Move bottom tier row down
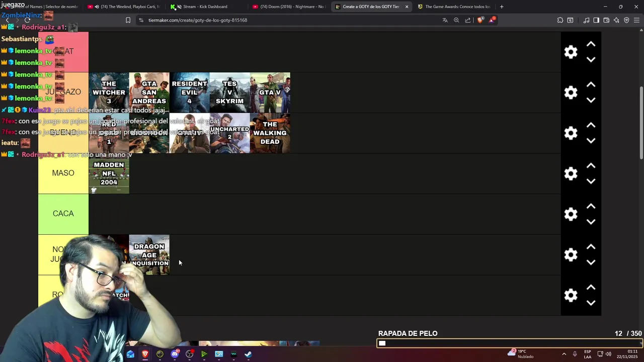 click(591, 303)
